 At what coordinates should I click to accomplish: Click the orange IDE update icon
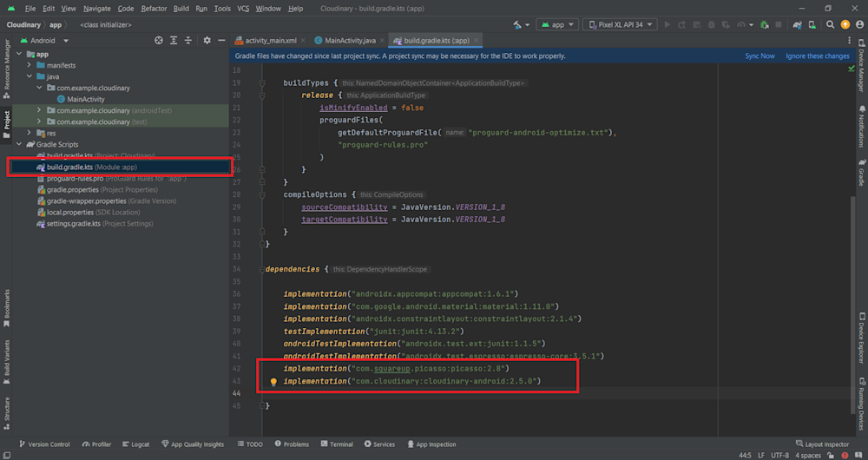point(845,25)
